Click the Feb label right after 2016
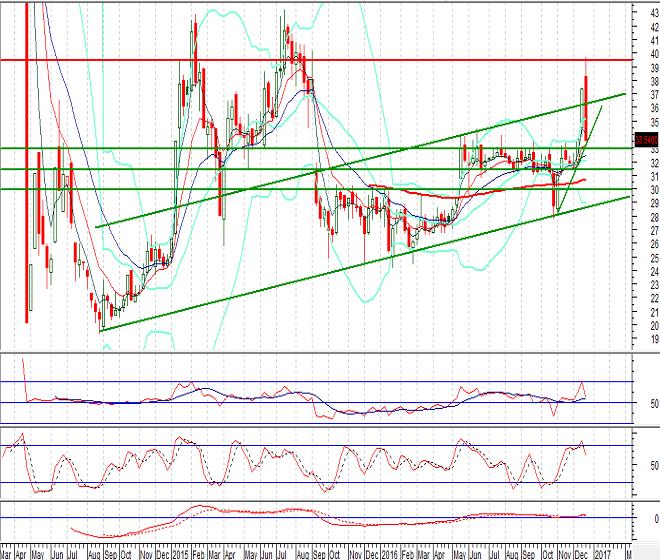The width and height of the screenshot is (660, 560). 407,555
